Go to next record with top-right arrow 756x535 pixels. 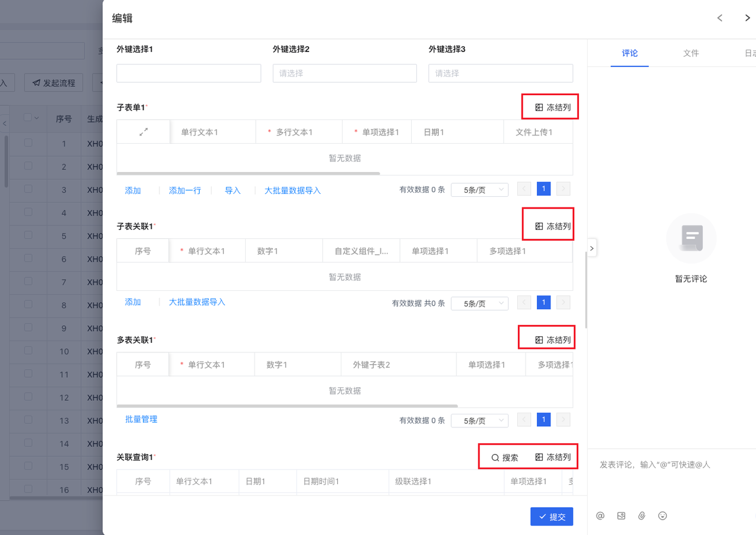[x=747, y=18]
